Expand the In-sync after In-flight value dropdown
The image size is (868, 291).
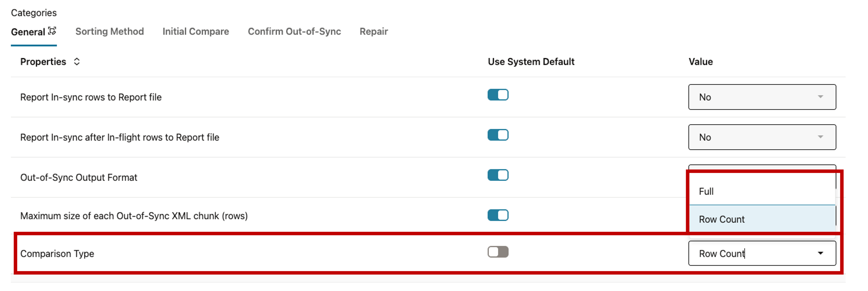pyautogui.click(x=762, y=137)
